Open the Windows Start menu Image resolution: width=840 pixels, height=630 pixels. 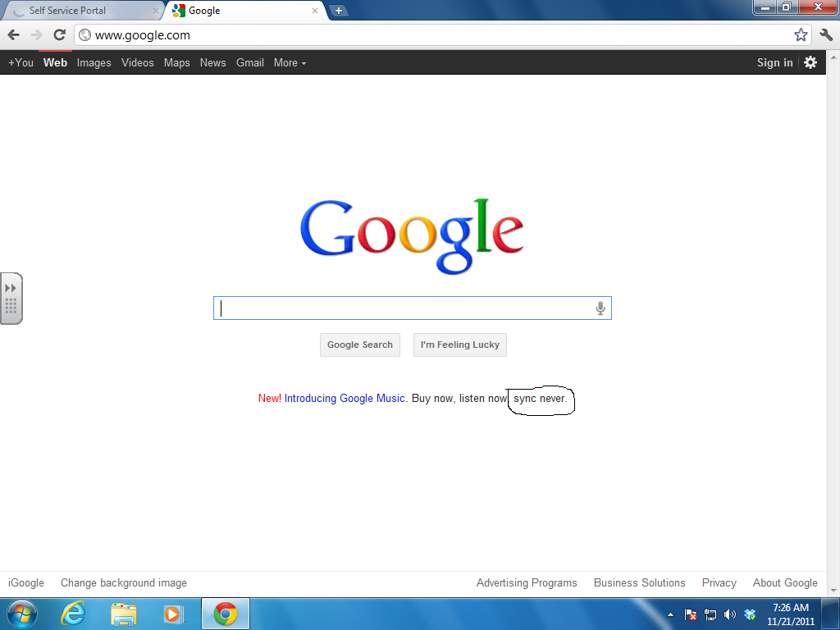(x=21, y=614)
